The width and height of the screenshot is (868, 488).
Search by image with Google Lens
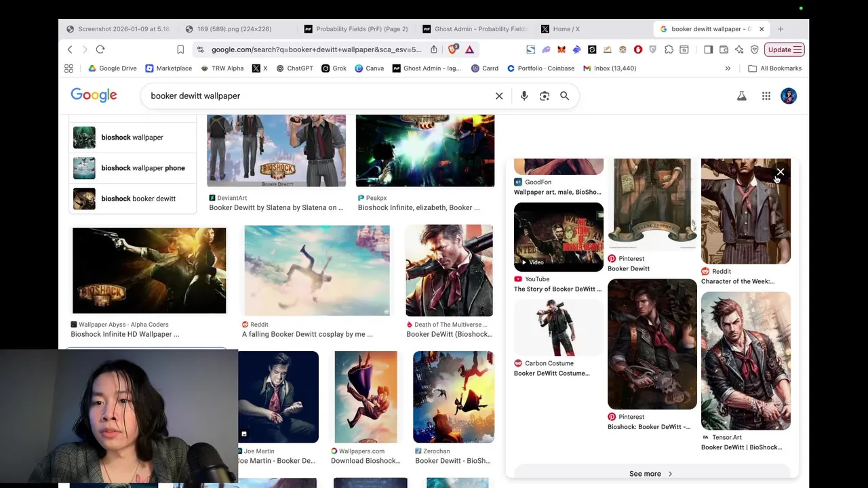click(x=545, y=96)
